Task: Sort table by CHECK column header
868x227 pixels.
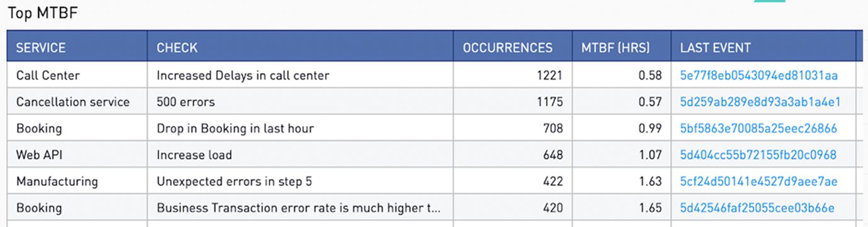Action: (x=177, y=48)
